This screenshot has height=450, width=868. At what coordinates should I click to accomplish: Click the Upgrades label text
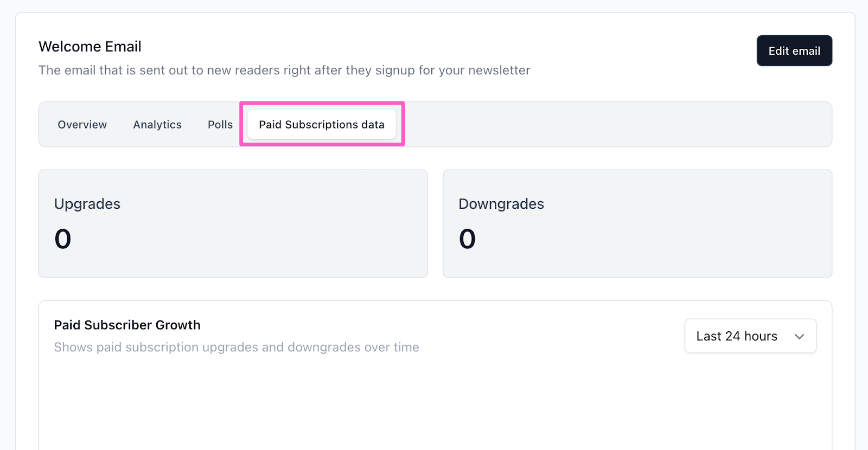click(x=87, y=204)
